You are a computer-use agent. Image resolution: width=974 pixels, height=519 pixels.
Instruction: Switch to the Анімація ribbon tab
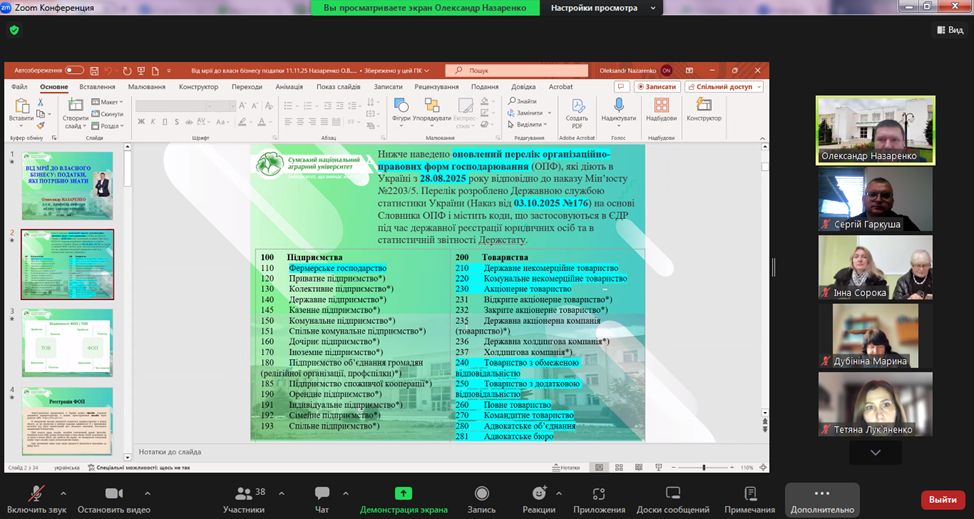288,87
